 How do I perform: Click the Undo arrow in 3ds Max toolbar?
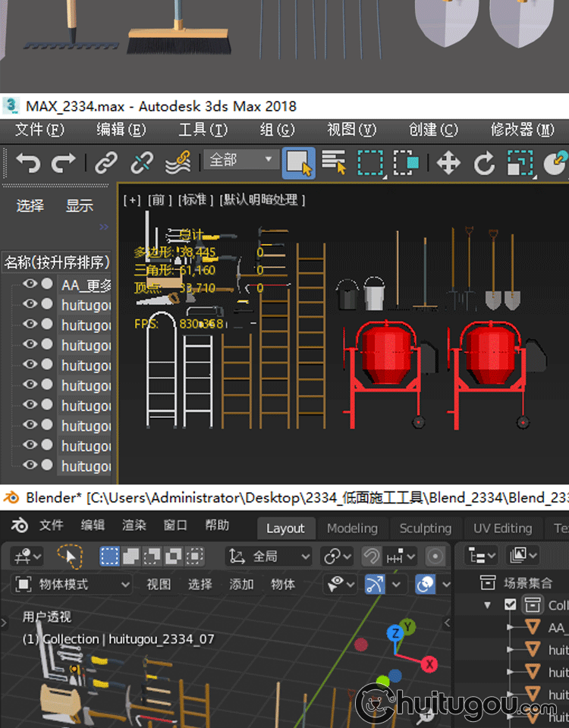27,162
